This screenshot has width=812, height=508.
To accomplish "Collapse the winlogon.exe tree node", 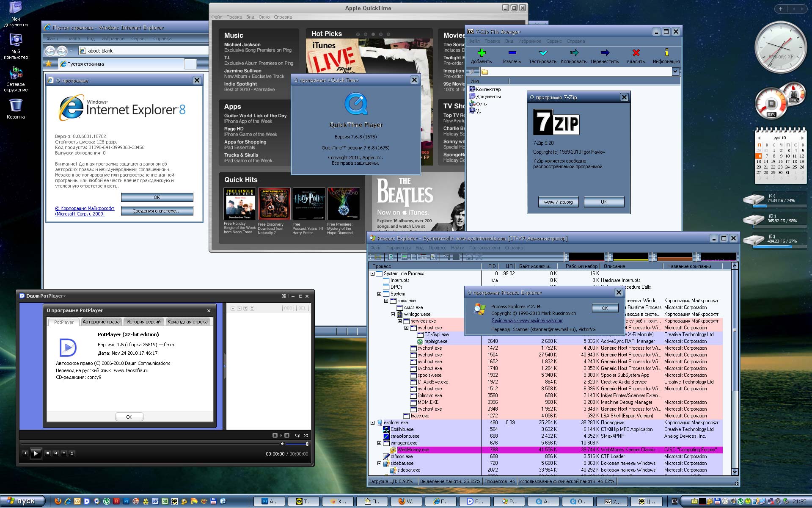I will tap(393, 315).
